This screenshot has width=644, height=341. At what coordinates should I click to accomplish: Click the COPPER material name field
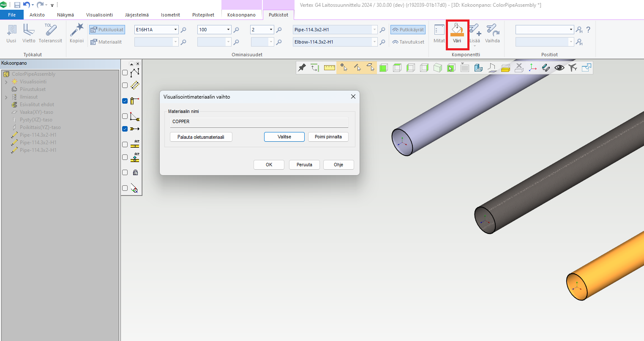click(259, 122)
